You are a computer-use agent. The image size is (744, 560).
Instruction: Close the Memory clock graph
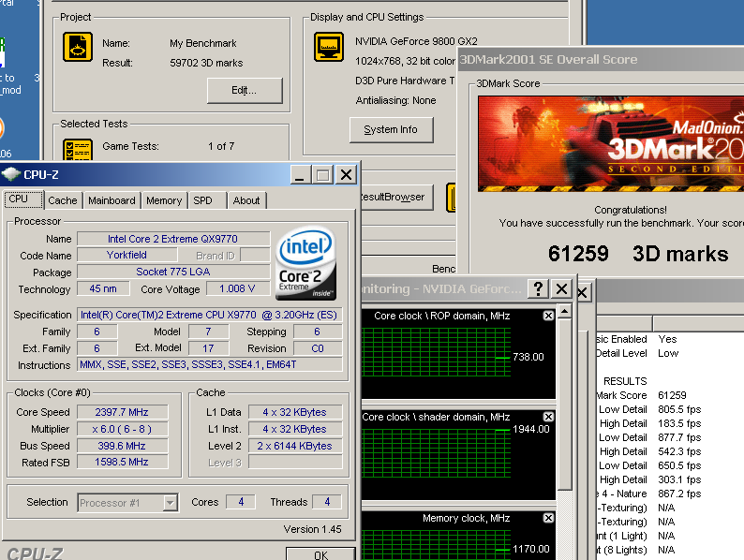coord(548,518)
